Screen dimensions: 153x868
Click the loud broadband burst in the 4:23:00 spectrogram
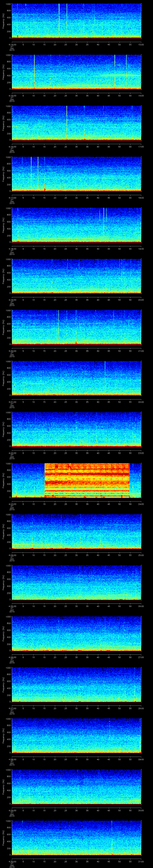(87, 480)
